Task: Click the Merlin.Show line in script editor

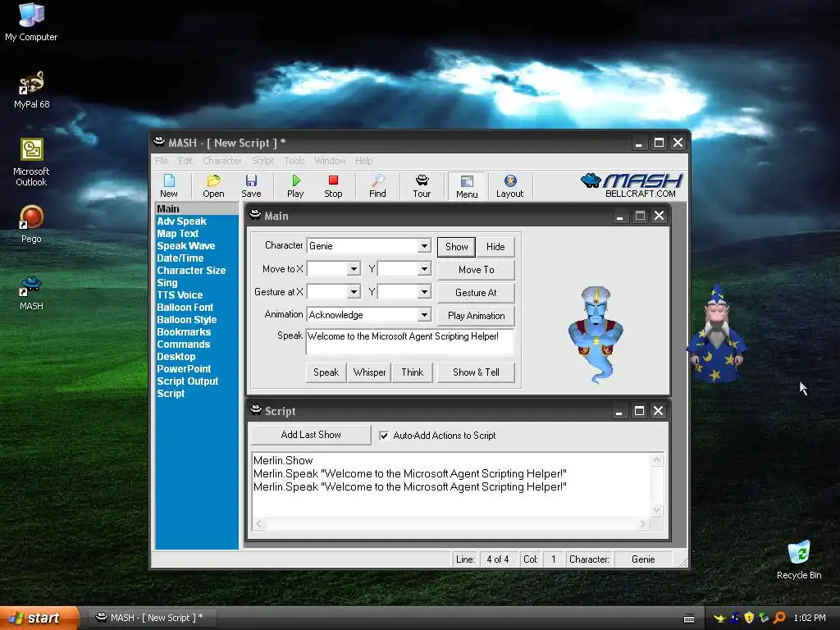Action: pyautogui.click(x=283, y=460)
